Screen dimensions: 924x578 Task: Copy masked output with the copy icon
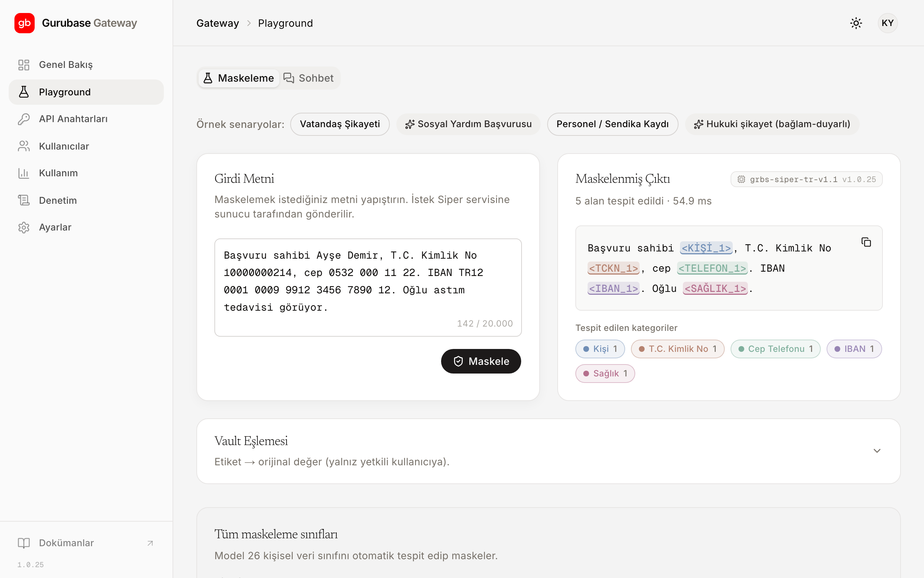point(866,242)
